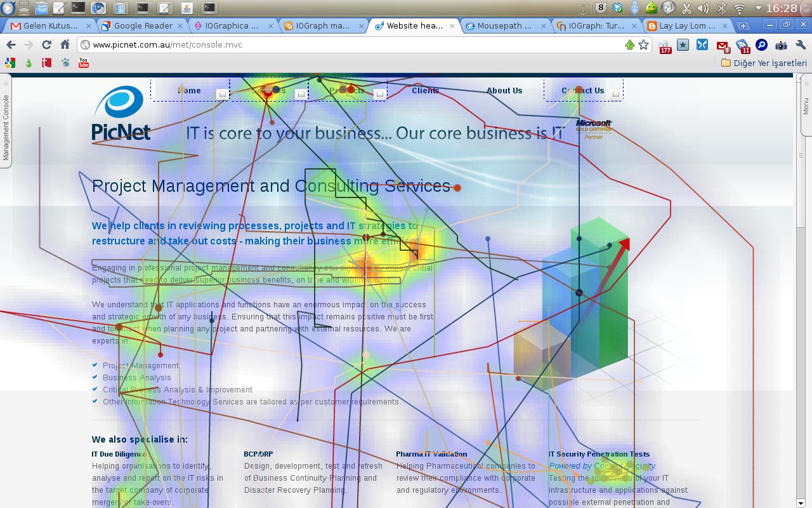Open the volume control in the system tray
812x508 pixels.
tap(703, 8)
